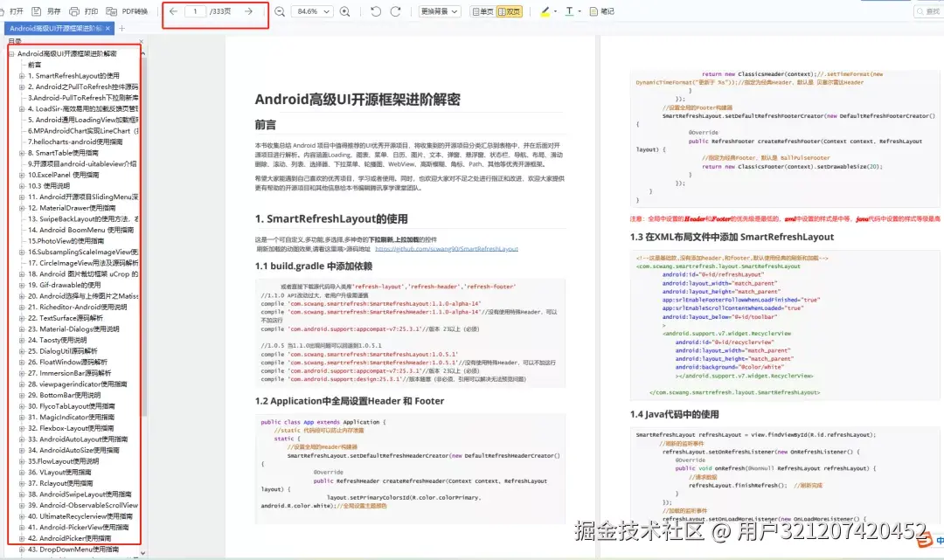Viewport: 944px width, 560px height.
Task: Open the underline tool dropdown arrow
Action: (580, 11)
